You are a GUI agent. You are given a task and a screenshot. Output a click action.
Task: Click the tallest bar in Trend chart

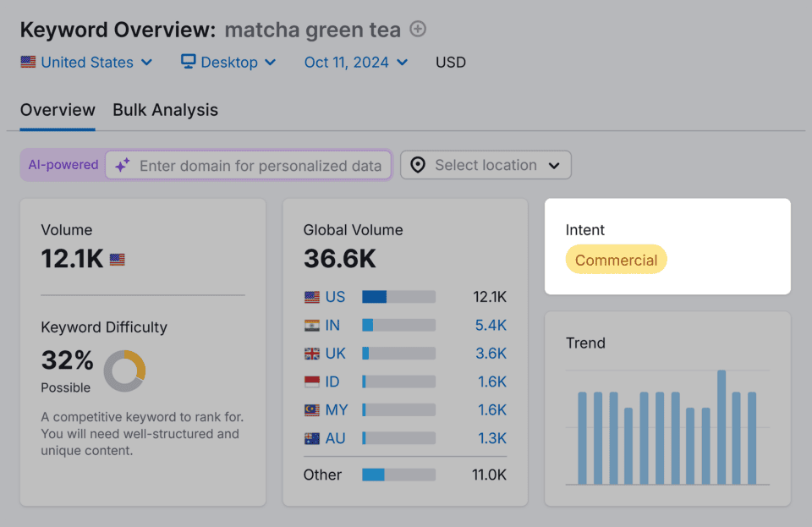click(x=721, y=427)
